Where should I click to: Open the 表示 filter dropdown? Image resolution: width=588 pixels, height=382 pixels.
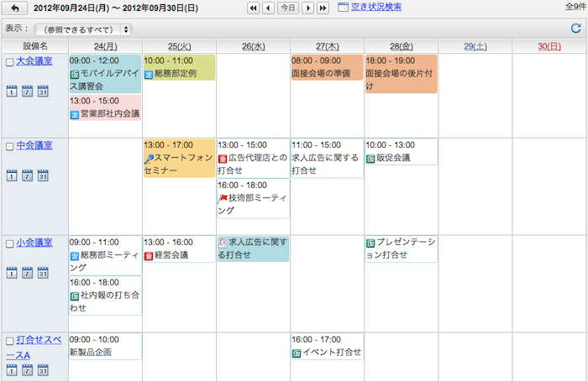[83, 29]
